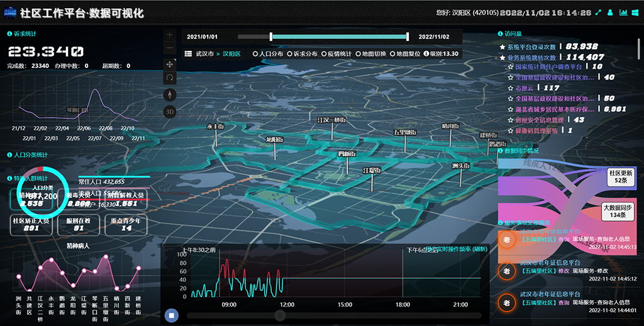This screenshot has width=644, height=326.
Task: Zoom out the map with minus button
Action: [170, 48]
